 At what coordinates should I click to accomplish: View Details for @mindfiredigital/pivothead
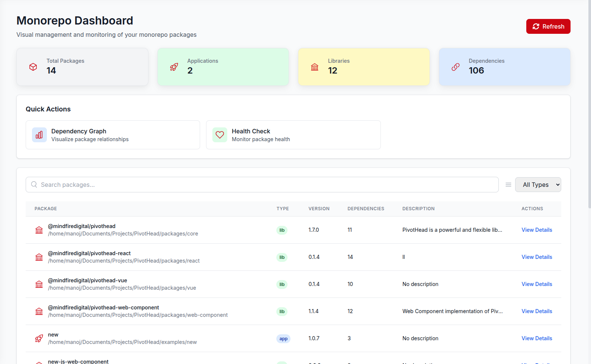tap(536, 230)
